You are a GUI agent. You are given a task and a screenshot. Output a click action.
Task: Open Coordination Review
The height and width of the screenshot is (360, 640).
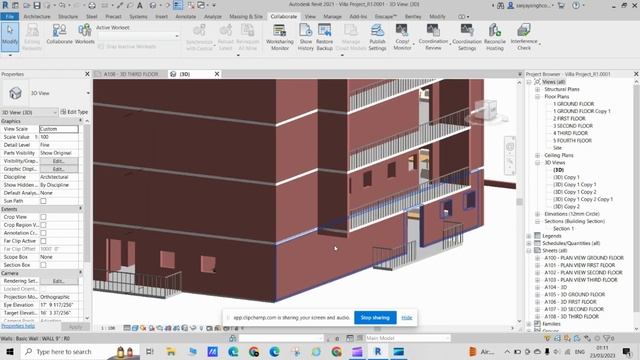coord(433,37)
